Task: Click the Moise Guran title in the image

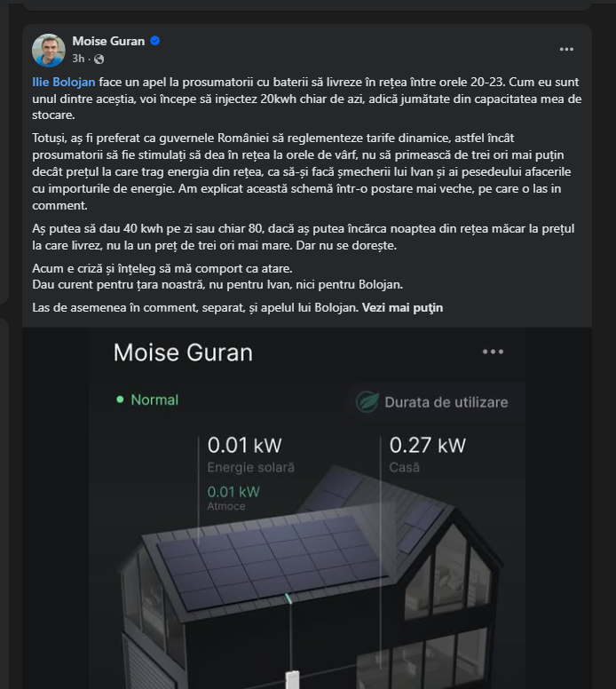Action: (x=183, y=352)
